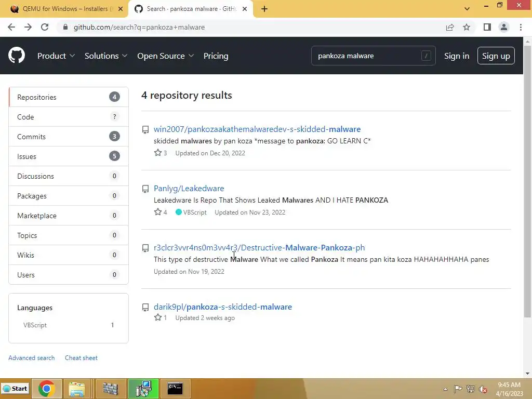Click the slash shortcut icon in search box
532x399 pixels.
(426, 56)
